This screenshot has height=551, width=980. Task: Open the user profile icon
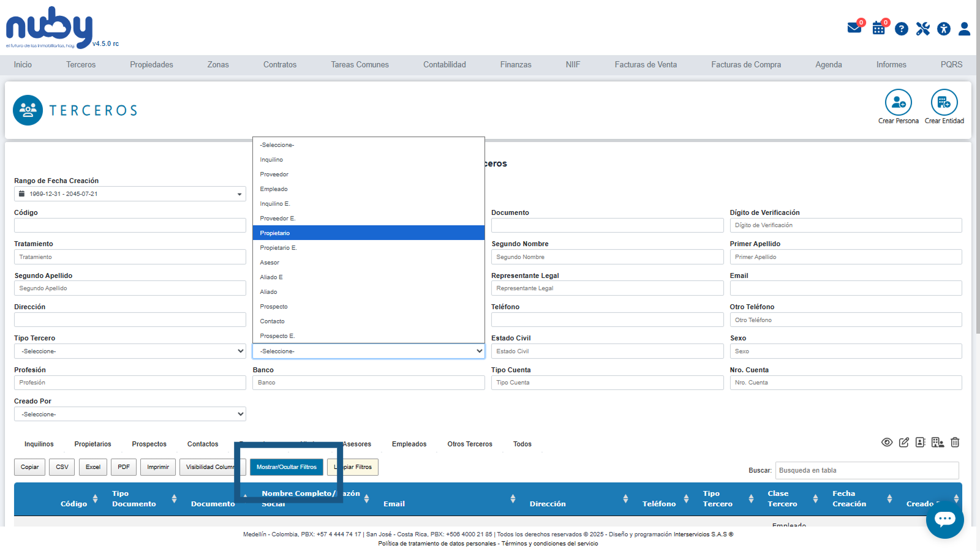[x=965, y=29]
